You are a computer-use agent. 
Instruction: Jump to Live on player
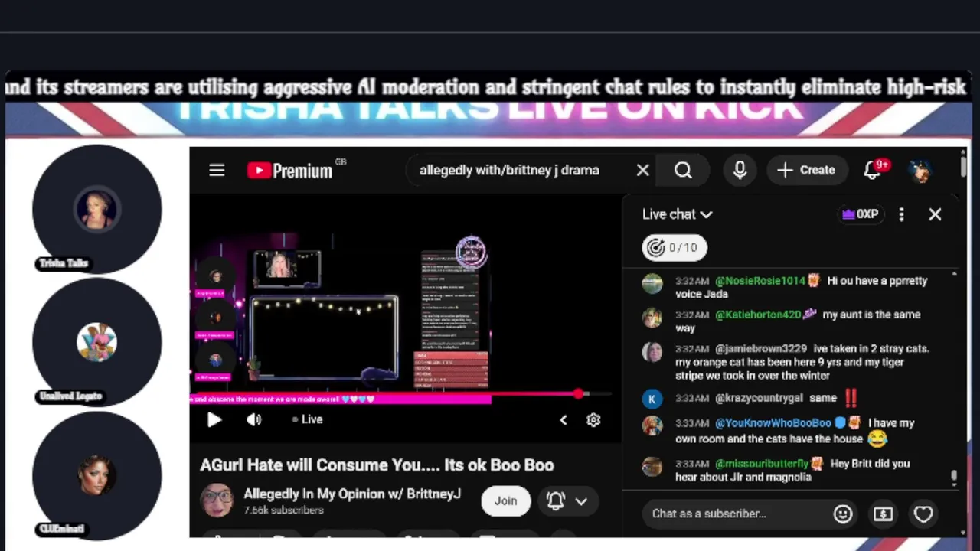308,419
